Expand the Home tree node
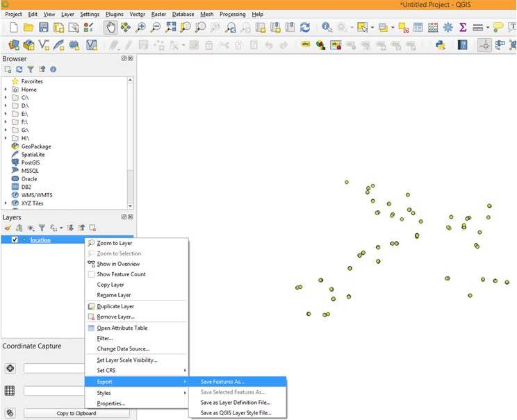This screenshot has height=420, width=517. [x=6, y=90]
